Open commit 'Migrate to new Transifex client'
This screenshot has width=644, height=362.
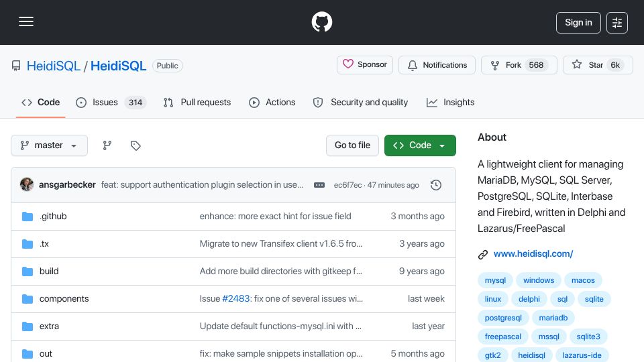[x=281, y=244]
